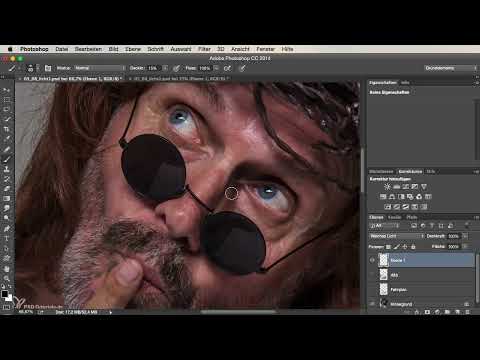Image resolution: width=480 pixels, height=360 pixels.
Task: Open the Hilfe menu
Action: tap(287, 49)
